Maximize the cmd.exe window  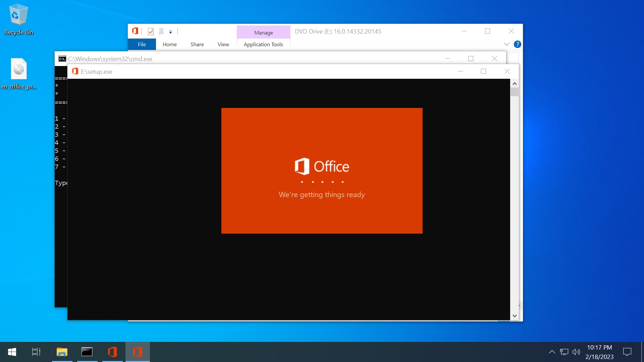point(471,59)
